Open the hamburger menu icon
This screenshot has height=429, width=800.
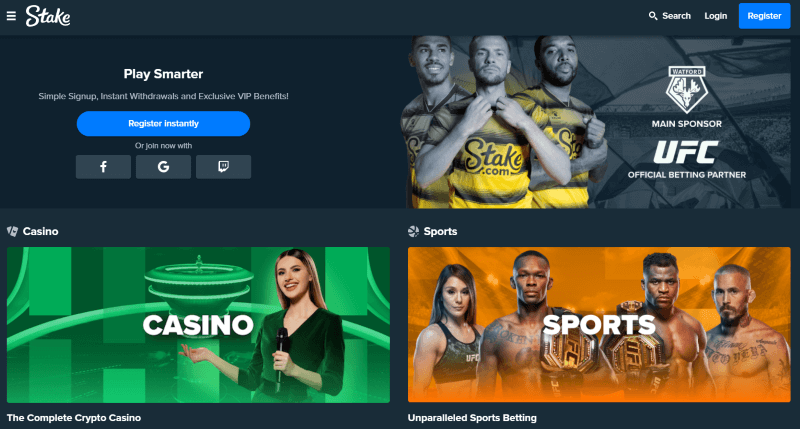(11, 16)
